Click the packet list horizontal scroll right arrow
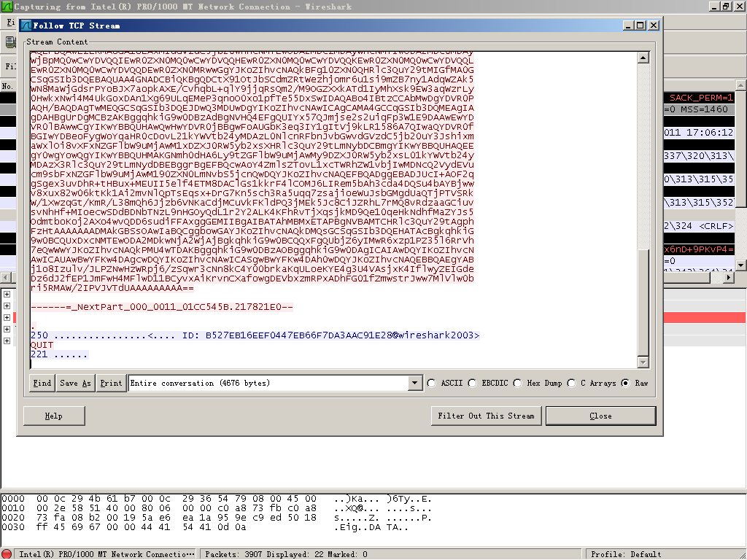The image size is (747, 560). (x=729, y=277)
